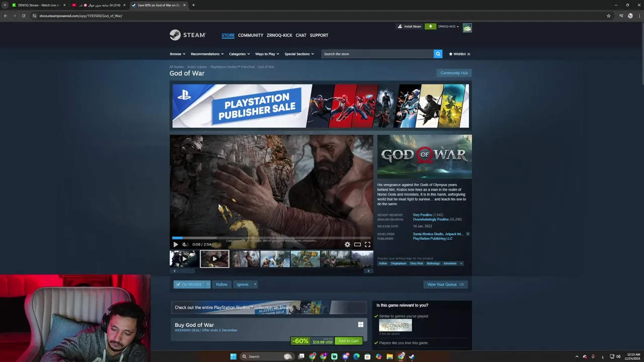The width and height of the screenshot is (644, 362).
Task: Open Microsoft Store from the taskbar
Action: click(367, 356)
